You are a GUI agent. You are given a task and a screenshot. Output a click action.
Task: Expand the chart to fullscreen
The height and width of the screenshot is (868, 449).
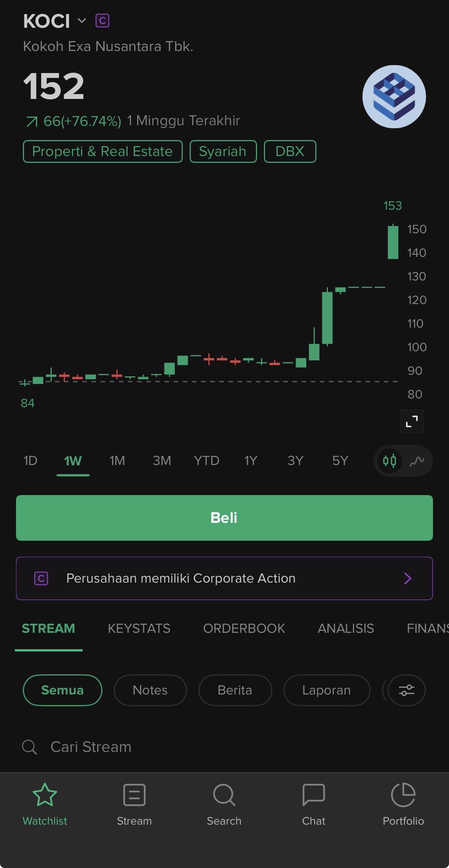[412, 421]
